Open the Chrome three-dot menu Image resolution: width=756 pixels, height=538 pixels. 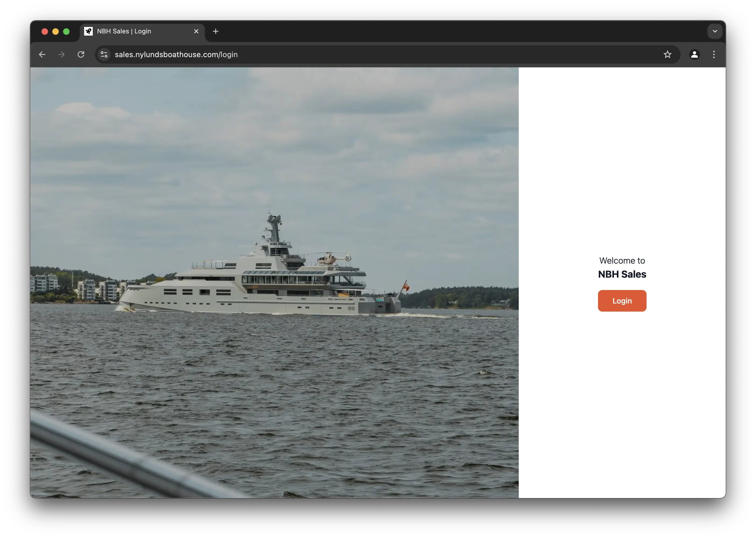click(x=714, y=54)
